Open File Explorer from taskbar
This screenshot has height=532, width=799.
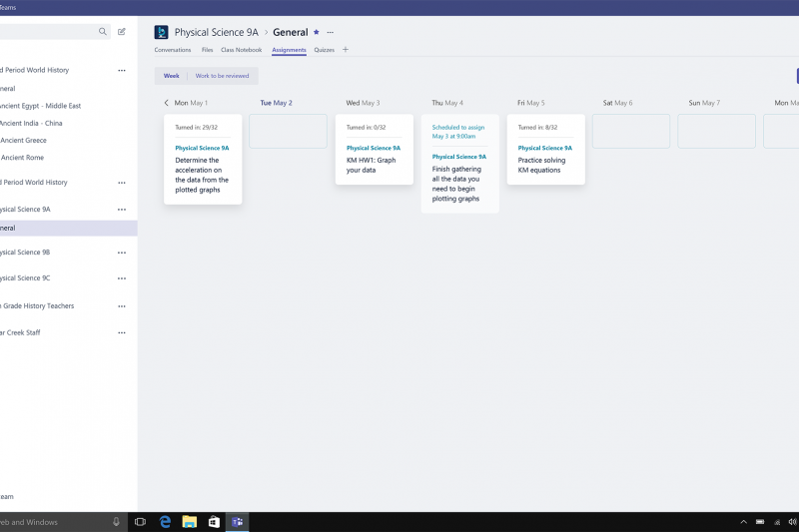tap(190, 522)
